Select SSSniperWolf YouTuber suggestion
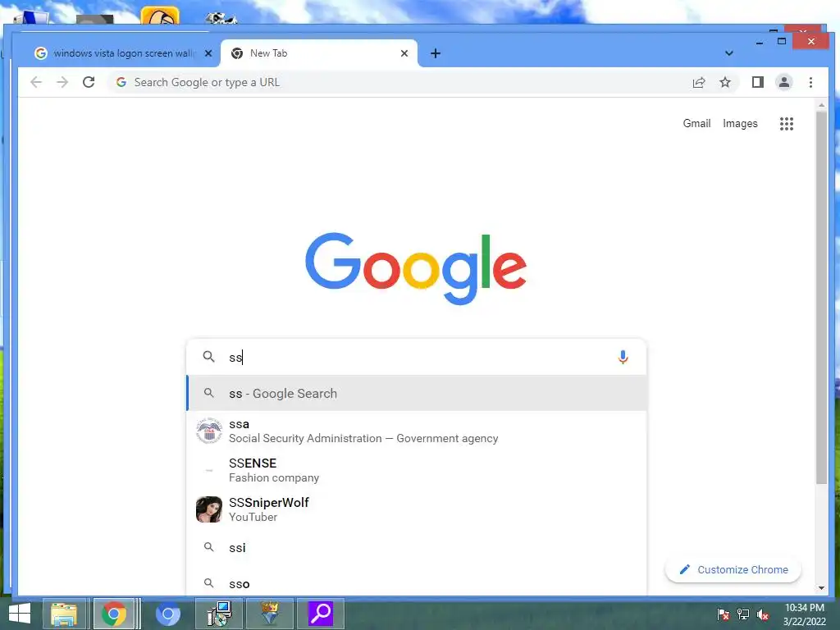This screenshot has height=630, width=840. [x=416, y=509]
